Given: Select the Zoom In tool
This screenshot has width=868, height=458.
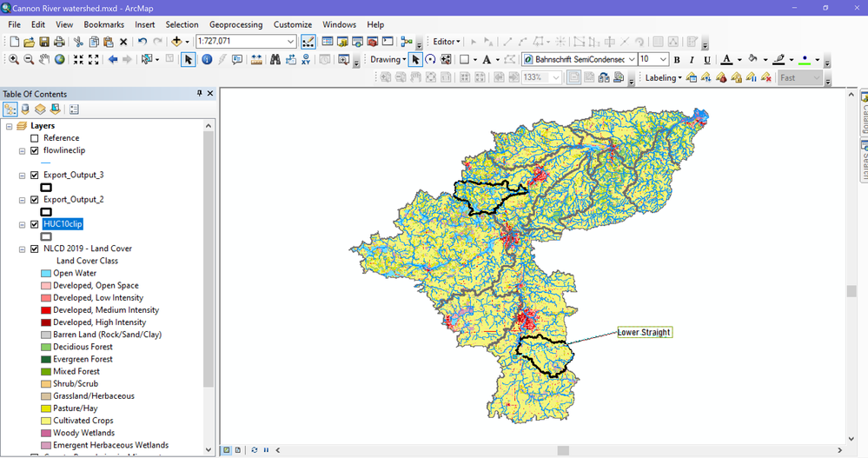Looking at the screenshot, I should (14, 60).
